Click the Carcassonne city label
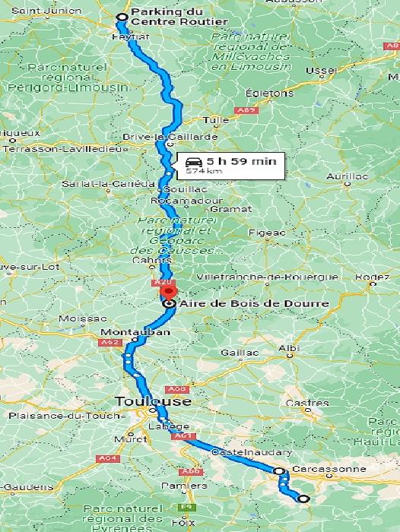The height and width of the screenshot is (532, 400). pos(329,469)
